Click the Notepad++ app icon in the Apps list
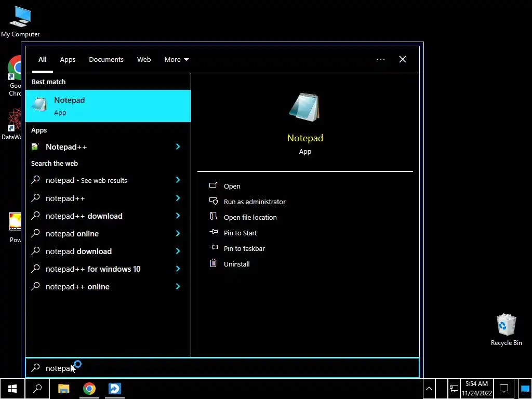Image resolution: width=532 pixels, height=399 pixels. click(35, 147)
